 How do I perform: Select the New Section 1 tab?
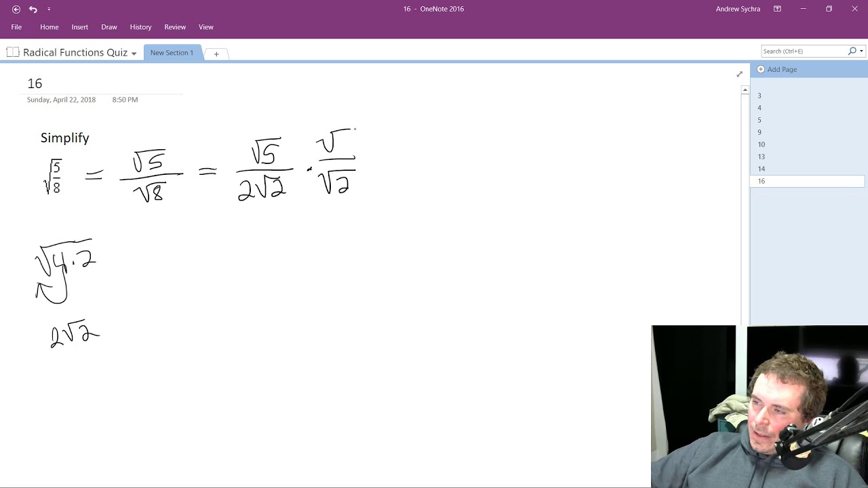click(172, 53)
